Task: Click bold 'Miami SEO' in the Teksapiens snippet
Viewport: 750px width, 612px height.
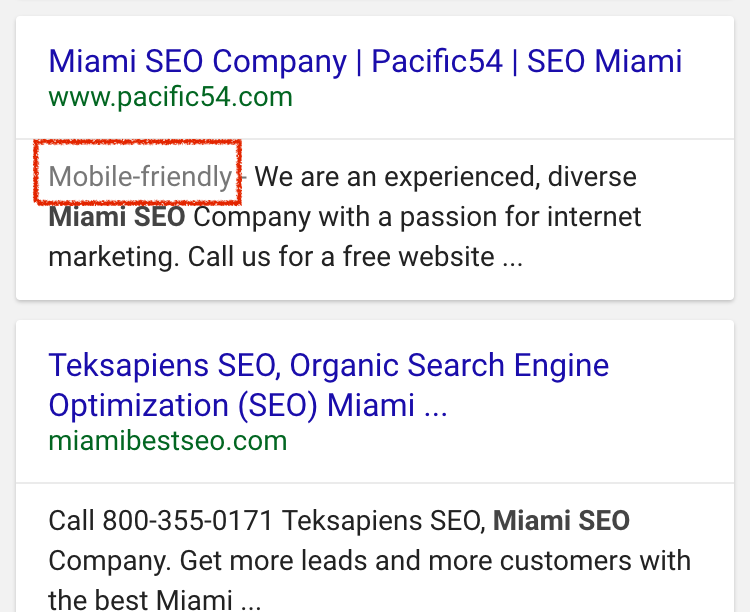Action: (561, 521)
